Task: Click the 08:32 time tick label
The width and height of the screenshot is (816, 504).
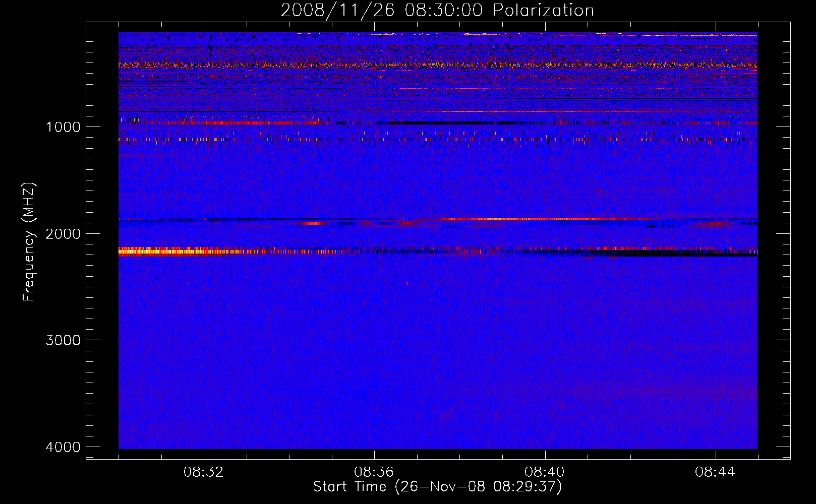Action: 204,472
